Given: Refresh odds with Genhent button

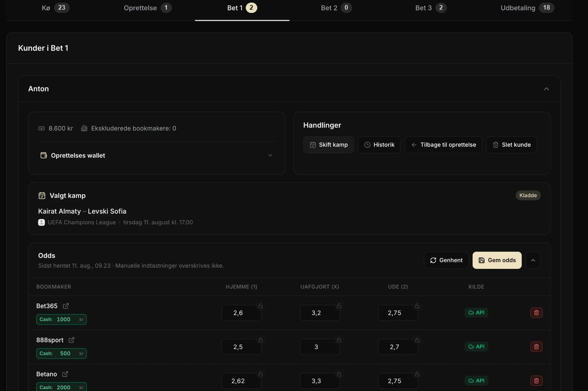Looking at the screenshot, I should [446, 260].
